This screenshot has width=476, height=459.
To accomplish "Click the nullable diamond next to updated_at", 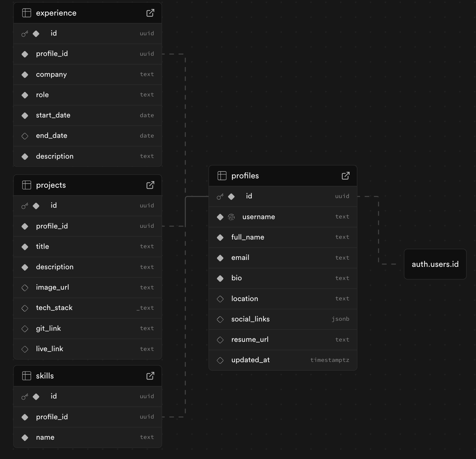I will (220, 360).
